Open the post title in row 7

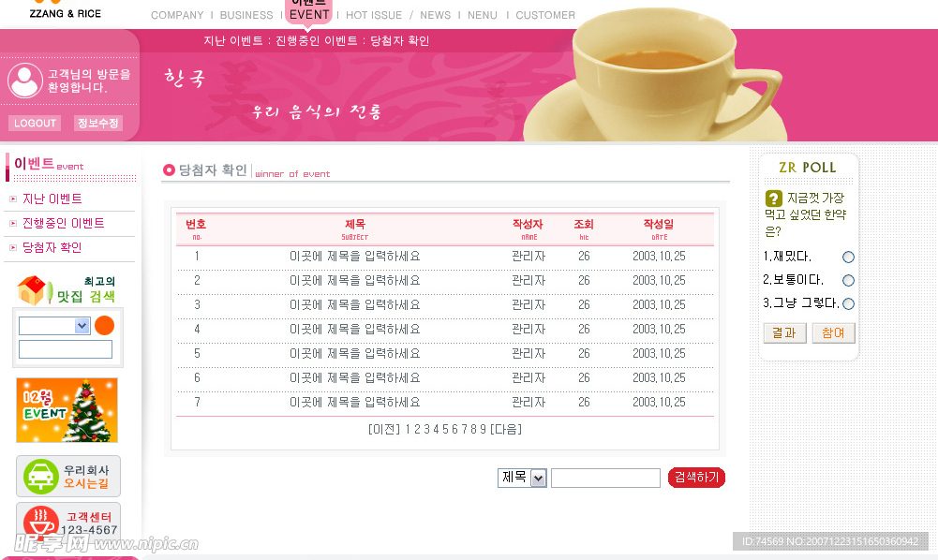tap(355, 403)
